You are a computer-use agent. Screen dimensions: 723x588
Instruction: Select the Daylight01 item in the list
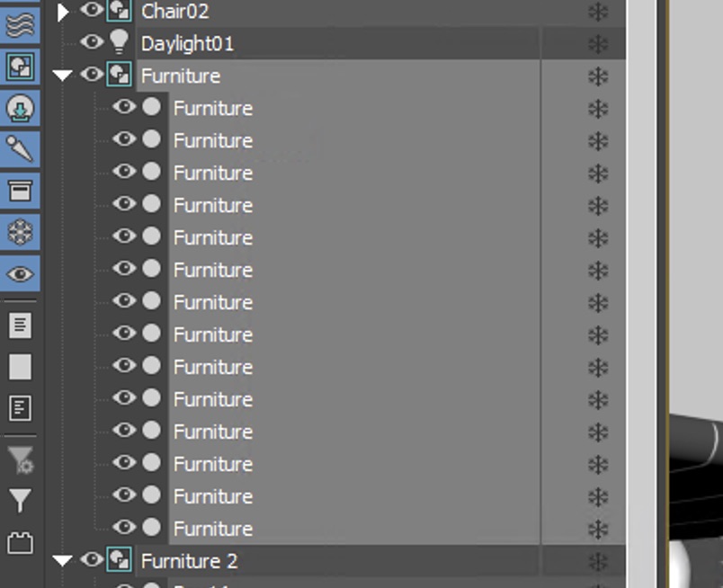187,44
